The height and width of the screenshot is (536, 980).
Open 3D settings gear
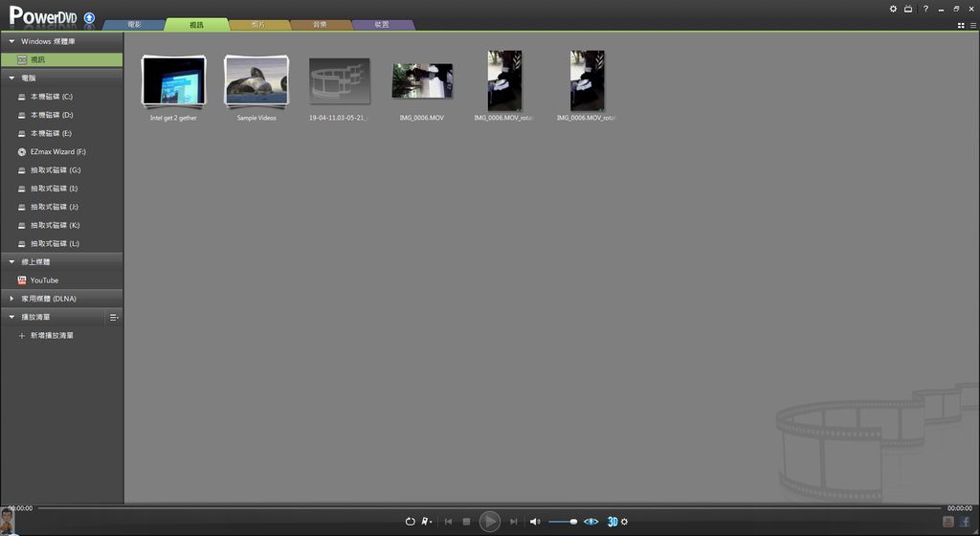coord(624,521)
